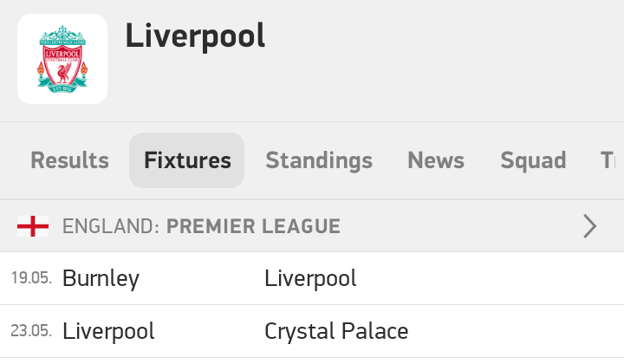Click the Liverpool team name heading
The width and height of the screenshot is (624, 364).
195,36
